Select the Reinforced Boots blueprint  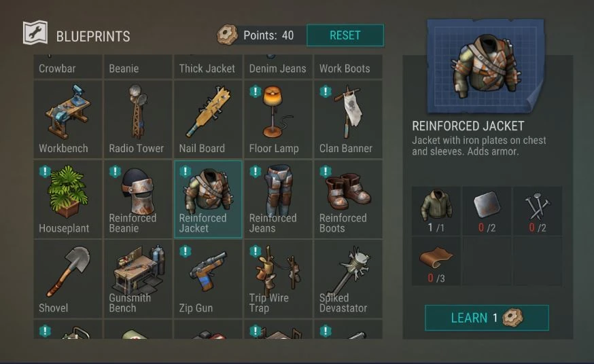pos(348,200)
